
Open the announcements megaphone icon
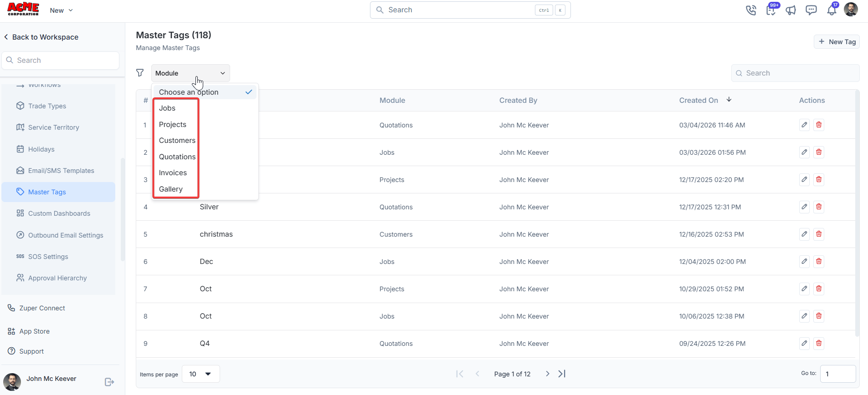pyautogui.click(x=791, y=10)
